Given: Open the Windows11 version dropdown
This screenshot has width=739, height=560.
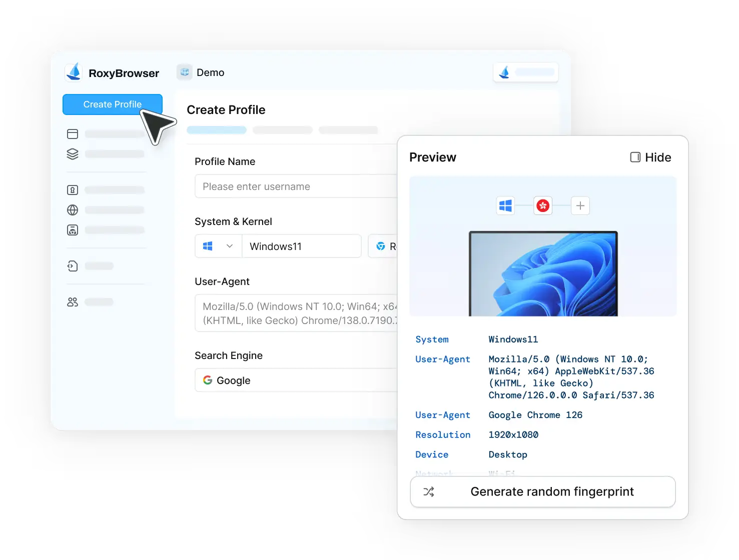Looking at the screenshot, I should coord(301,246).
